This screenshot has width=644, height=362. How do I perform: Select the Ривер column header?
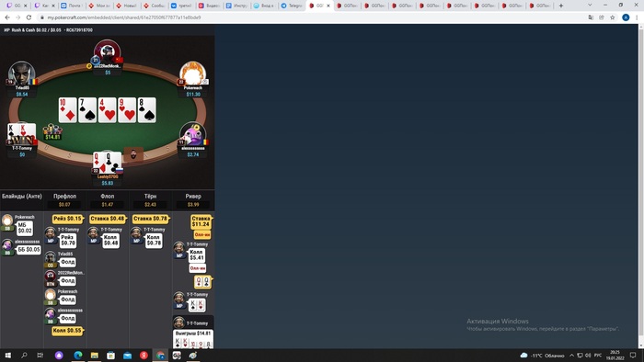(x=192, y=197)
